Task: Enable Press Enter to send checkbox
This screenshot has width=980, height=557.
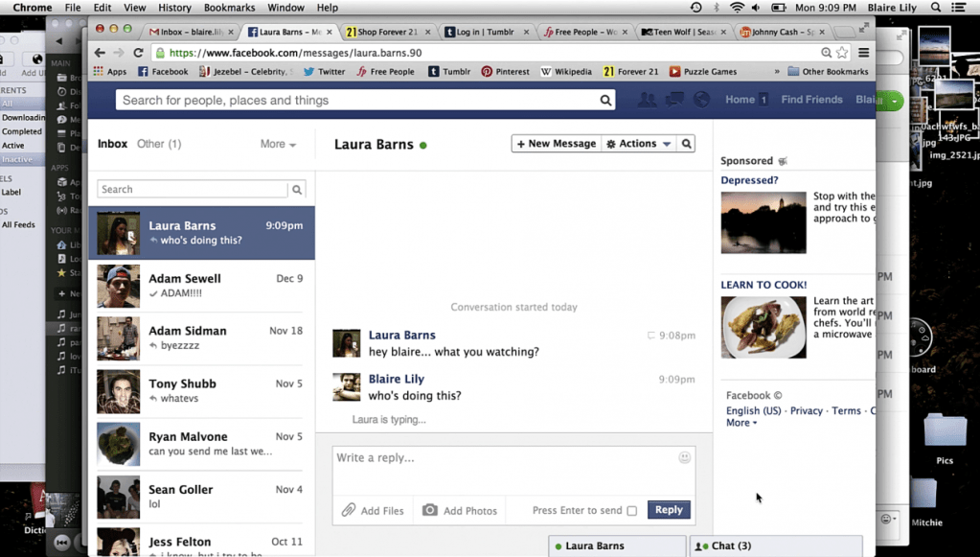Action: pos(631,511)
